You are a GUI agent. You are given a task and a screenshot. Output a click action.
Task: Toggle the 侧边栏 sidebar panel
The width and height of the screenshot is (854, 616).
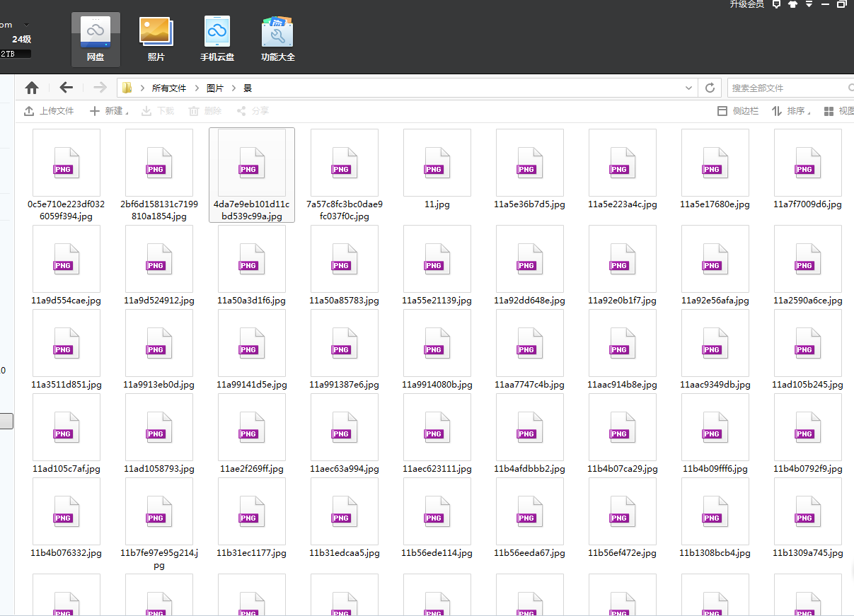pyautogui.click(x=738, y=111)
